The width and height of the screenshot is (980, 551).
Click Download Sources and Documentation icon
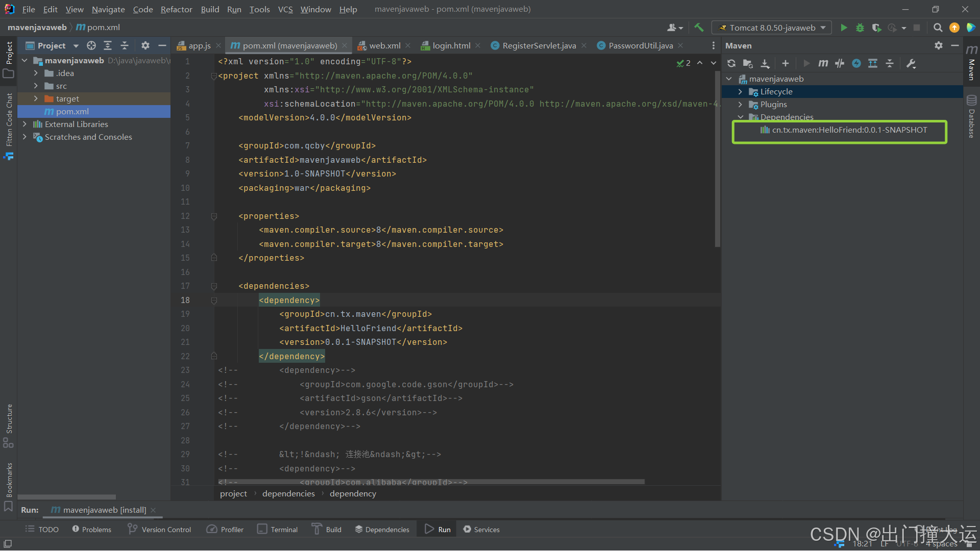point(765,63)
